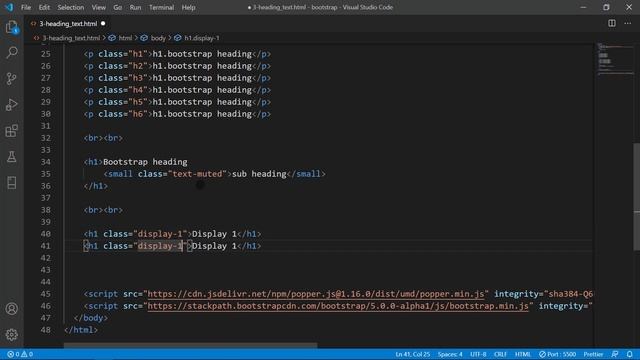The width and height of the screenshot is (640, 360).
Task: Restore down the VS Code window
Action: click(x=606, y=7)
